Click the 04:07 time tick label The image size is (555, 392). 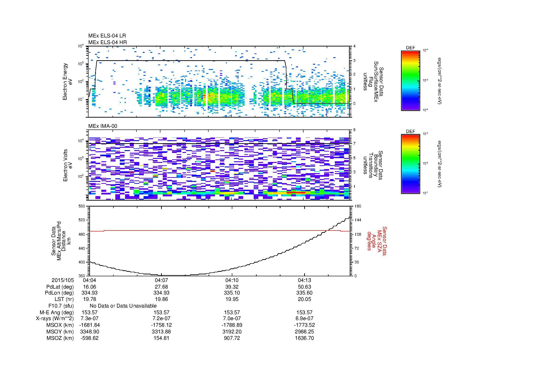coord(161,280)
